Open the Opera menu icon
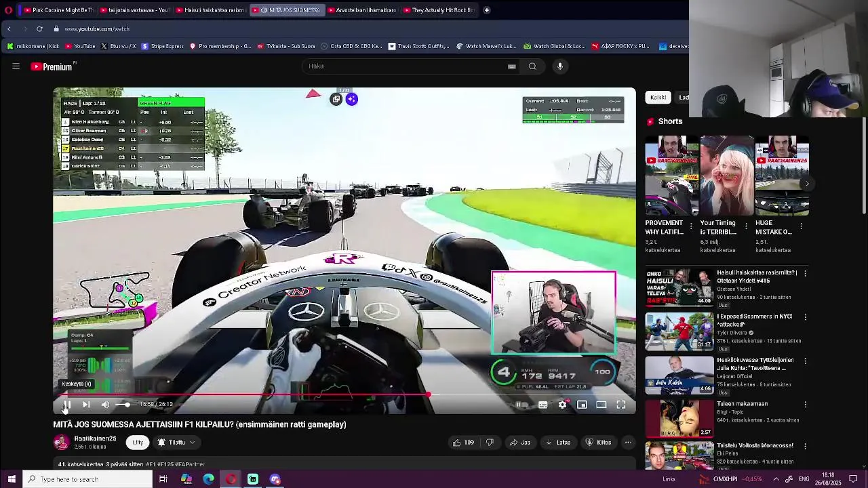Screen dimensions: 868x488 [8, 10]
